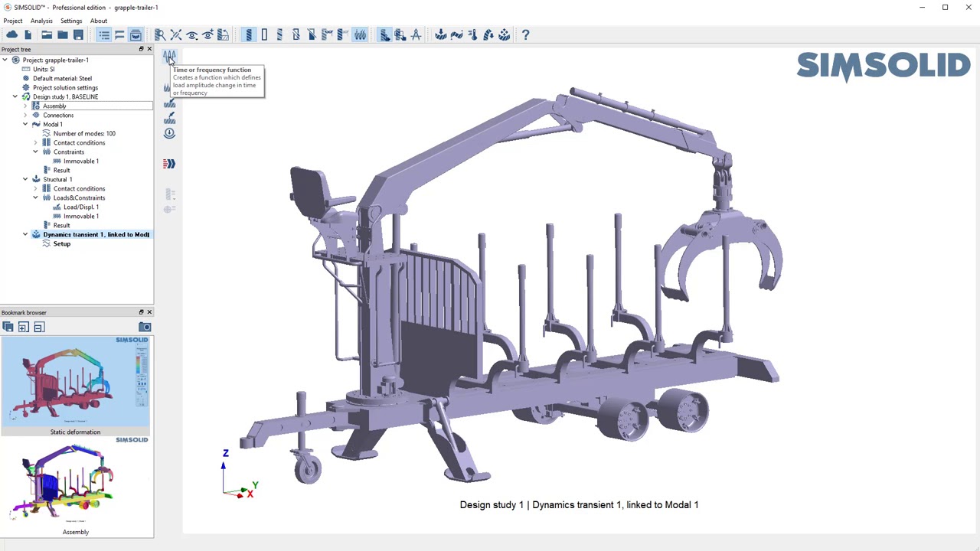The width and height of the screenshot is (980, 551).
Task: Open the Settings menu
Action: coord(71,21)
